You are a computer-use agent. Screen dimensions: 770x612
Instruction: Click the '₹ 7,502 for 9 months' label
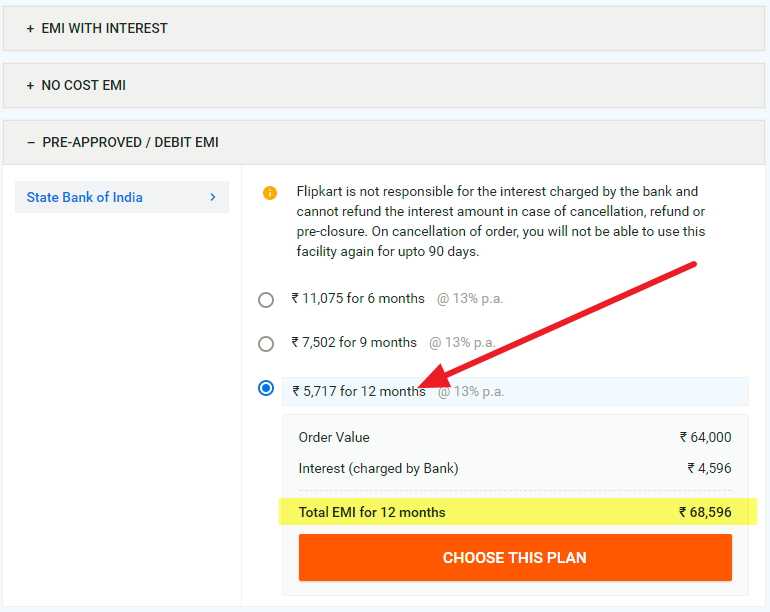pyautogui.click(x=354, y=342)
